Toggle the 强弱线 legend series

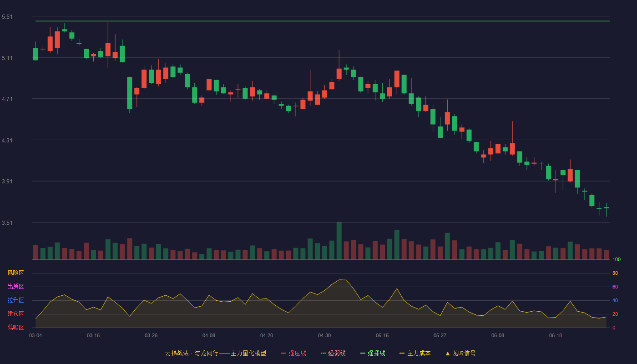333,353
